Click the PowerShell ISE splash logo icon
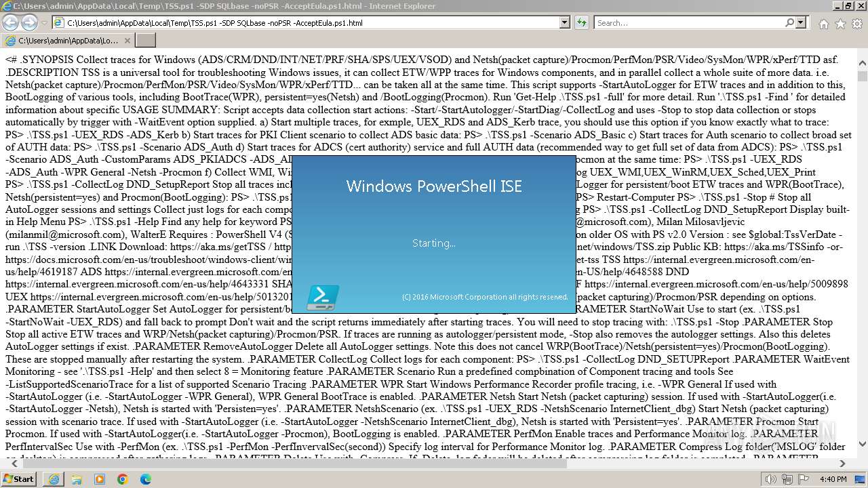The image size is (868, 488). click(x=323, y=298)
